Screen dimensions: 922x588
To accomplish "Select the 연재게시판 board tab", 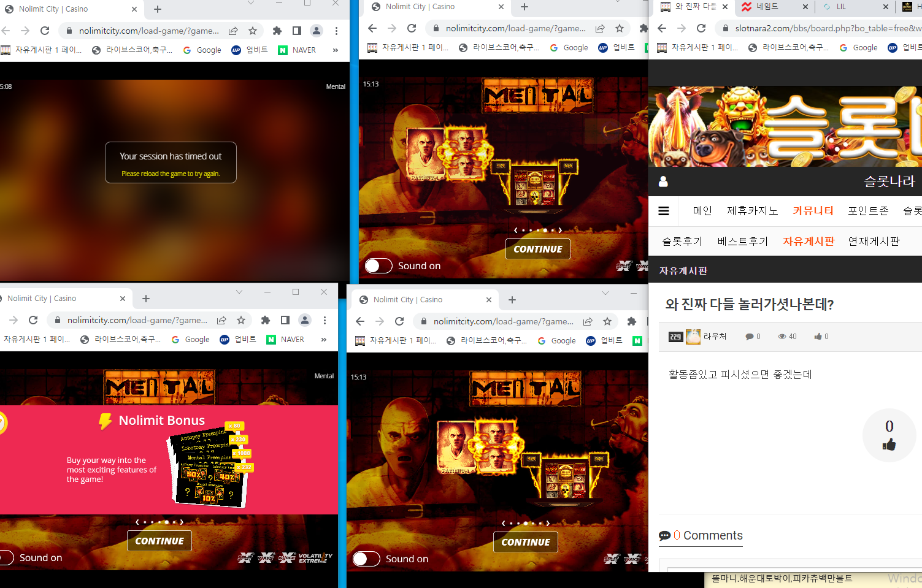I will pyautogui.click(x=874, y=242).
